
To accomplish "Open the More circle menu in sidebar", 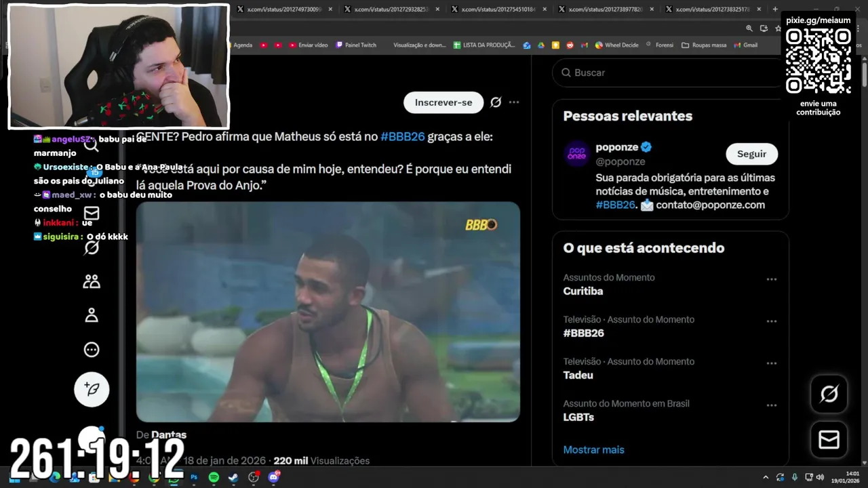I will pyautogui.click(x=92, y=350).
